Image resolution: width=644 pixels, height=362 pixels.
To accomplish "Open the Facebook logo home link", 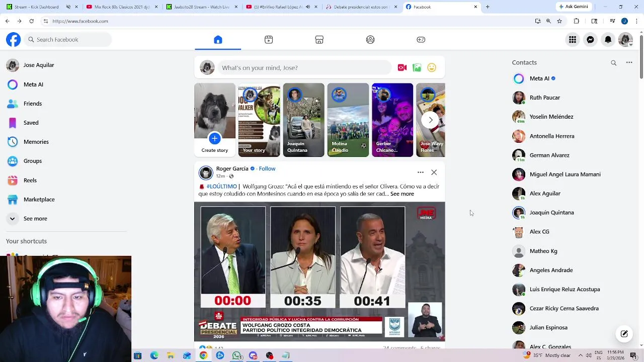I will click(x=14, y=40).
